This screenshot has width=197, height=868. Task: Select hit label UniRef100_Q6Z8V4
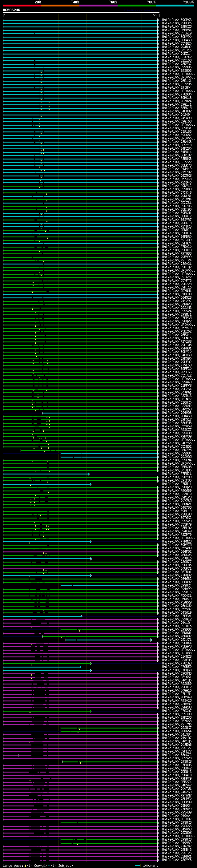tap(177, 101)
